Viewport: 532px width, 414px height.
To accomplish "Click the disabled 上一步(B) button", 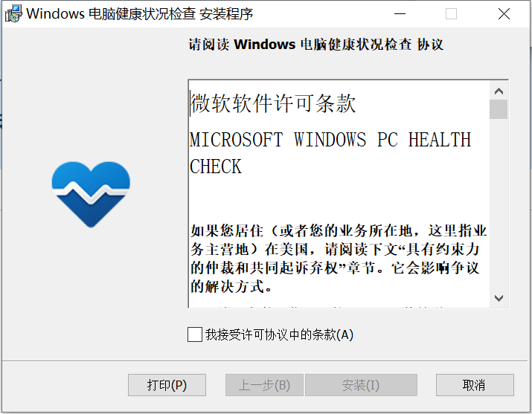I will pyautogui.click(x=264, y=385).
